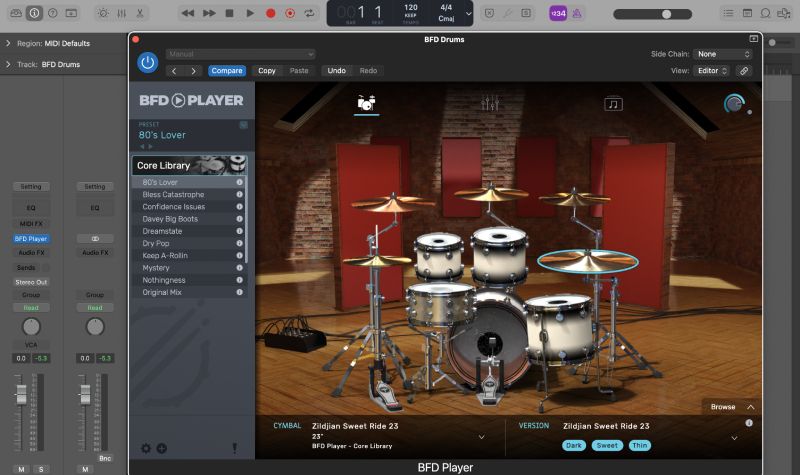Switch to the mixer faders tab
The height and width of the screenshot is (475, 800).
click(490, 104)
